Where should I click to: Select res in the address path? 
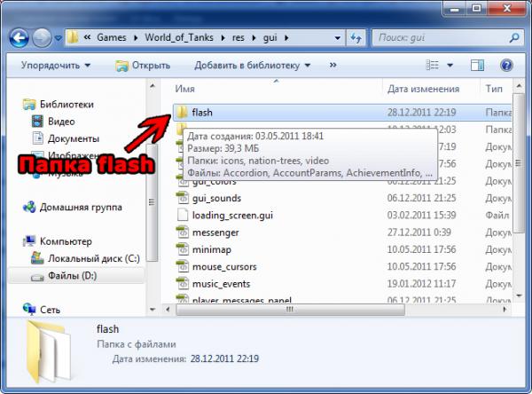click(x=239, y=37)
